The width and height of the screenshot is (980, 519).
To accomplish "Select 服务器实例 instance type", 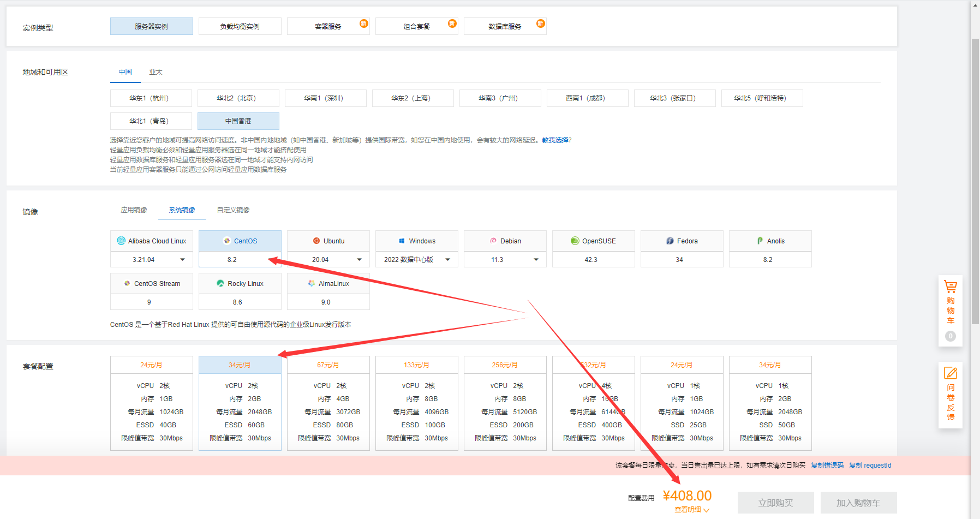I will click(x=152, y=26).
